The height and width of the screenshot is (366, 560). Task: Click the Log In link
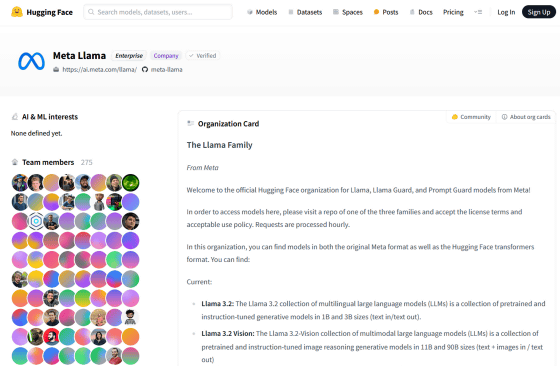click(x=506, y=12)
